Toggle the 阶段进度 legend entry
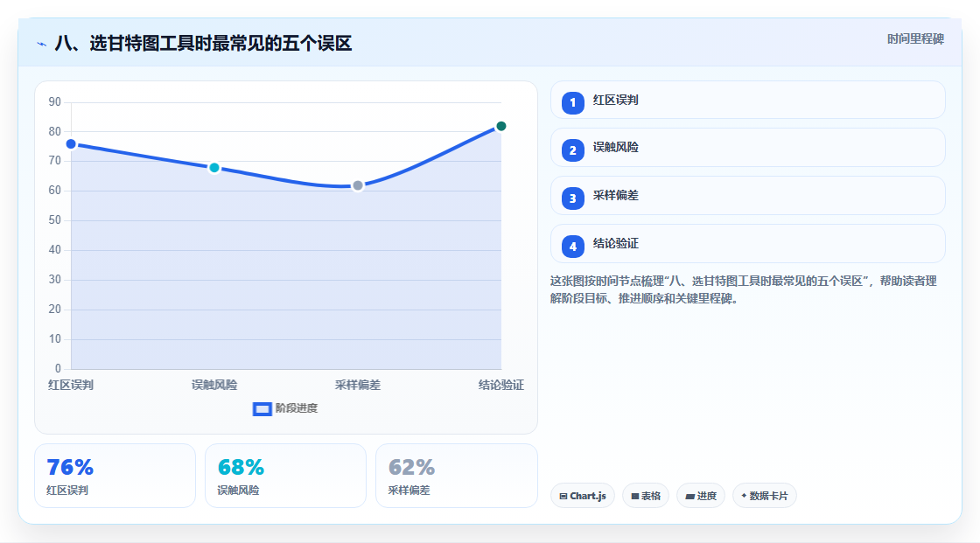This screenshot has height=543, width=980. 285,408
